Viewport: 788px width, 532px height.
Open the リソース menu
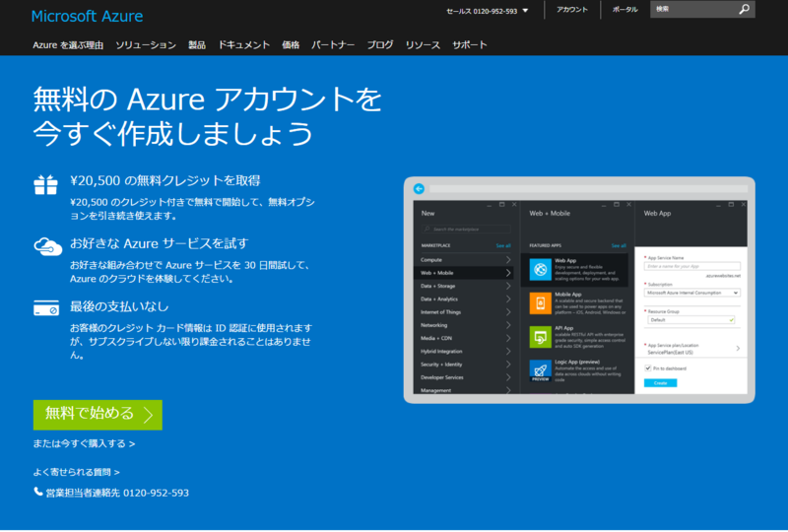(423, 45)
